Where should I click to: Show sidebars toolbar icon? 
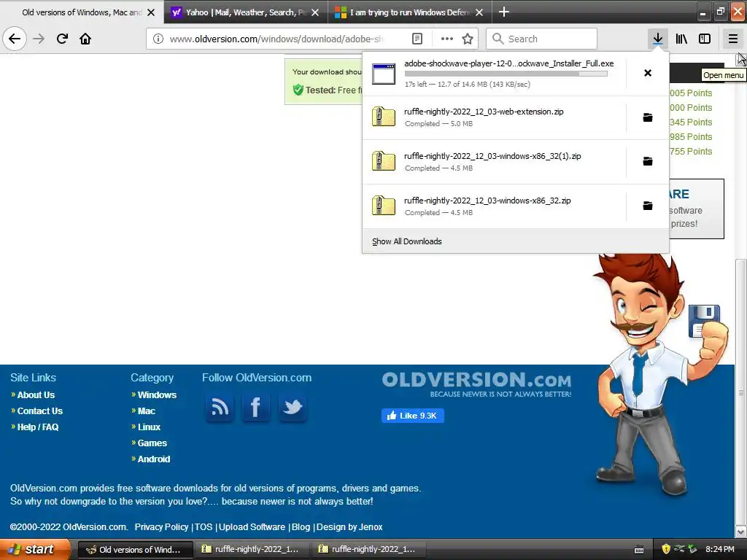pos(705,39)
